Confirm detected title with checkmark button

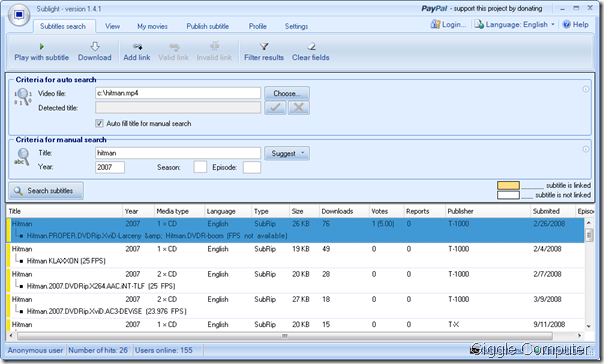(275, 108)
